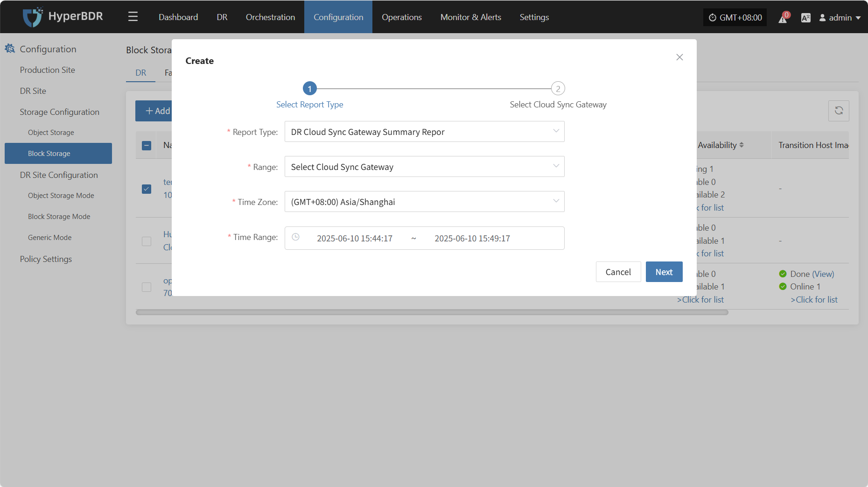Click the refresh icon in Block Storage
Image resolution: width=868 pixels, height=487 pixels.
[839, 111]
